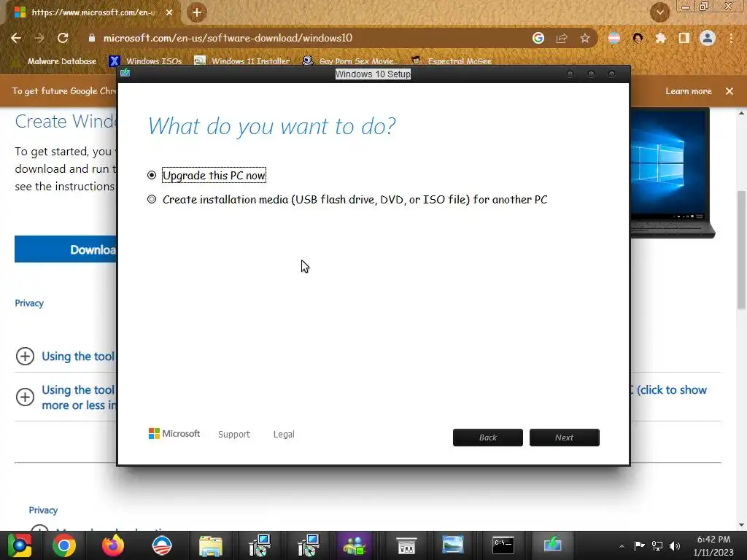Expand the first 'Using the tool' section
Image resolution: width=747 pixels, height=560 pixels.
click(x=25, y=356)
